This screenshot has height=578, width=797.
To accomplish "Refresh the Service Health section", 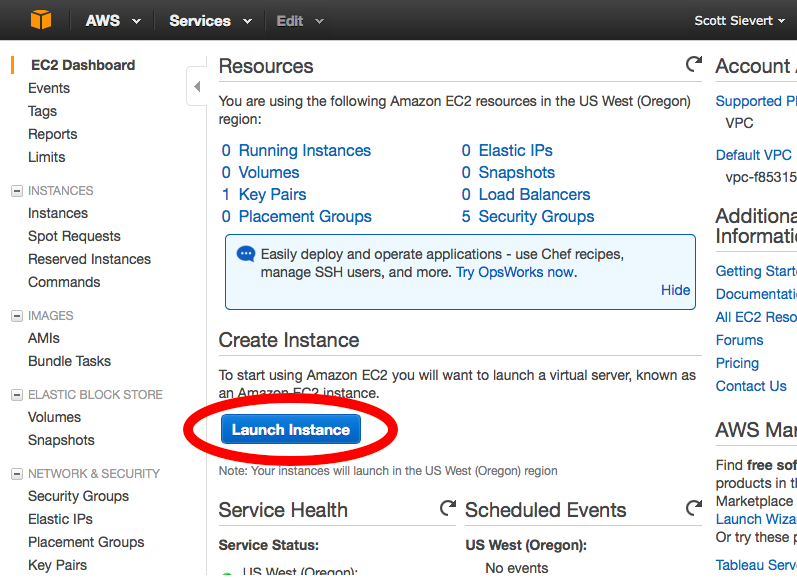I will [x=448, y=508].
